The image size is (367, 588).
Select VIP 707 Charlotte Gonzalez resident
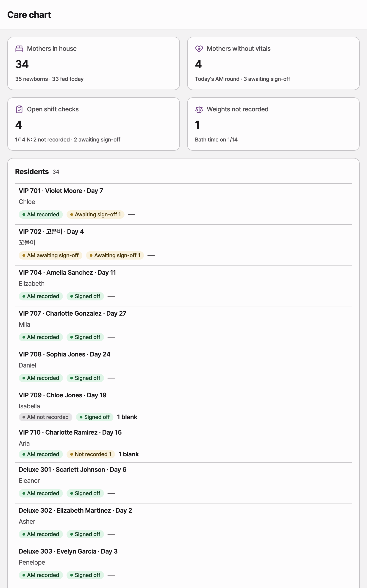183,327
